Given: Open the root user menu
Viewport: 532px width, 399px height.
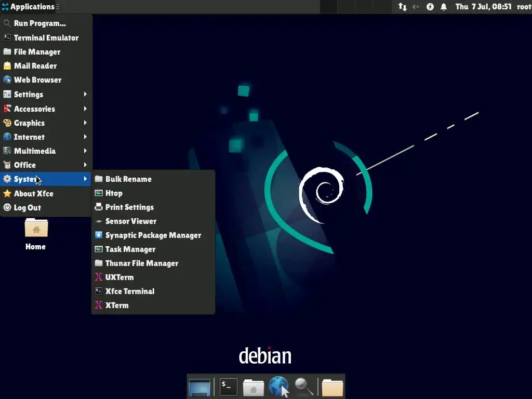Looking at the screenshot, I should (524, 7).
